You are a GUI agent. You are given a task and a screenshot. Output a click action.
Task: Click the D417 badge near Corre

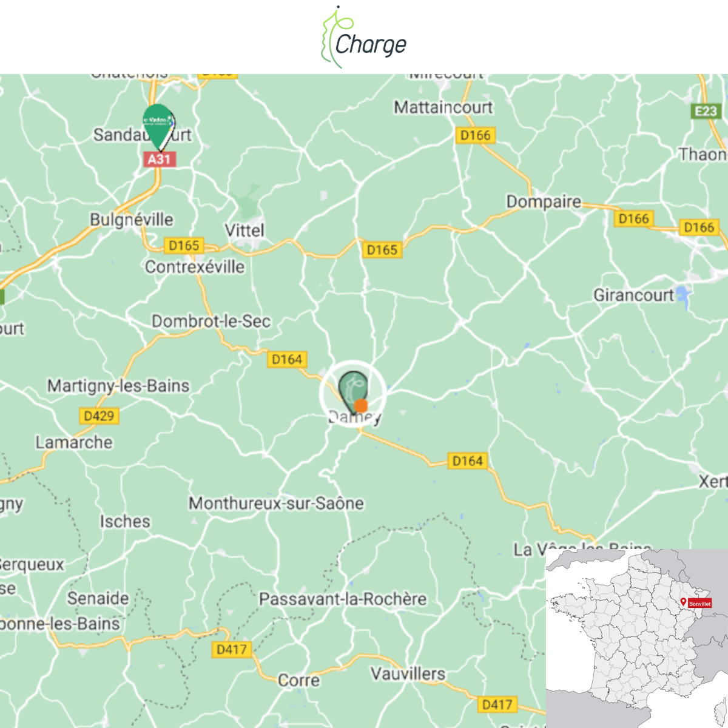[x=232, y=650]
